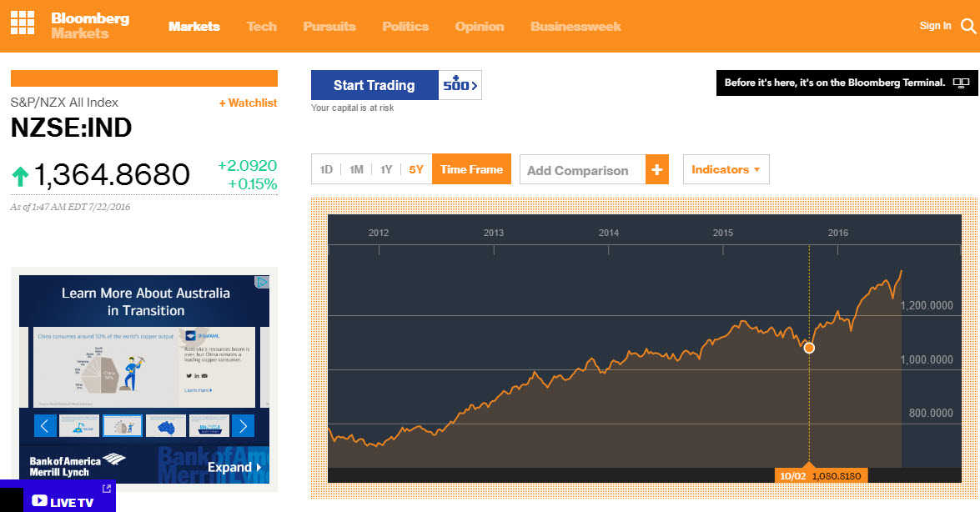
Task: Click the orange plus button beside Add Comparison
Action: (x=657, y=169)
